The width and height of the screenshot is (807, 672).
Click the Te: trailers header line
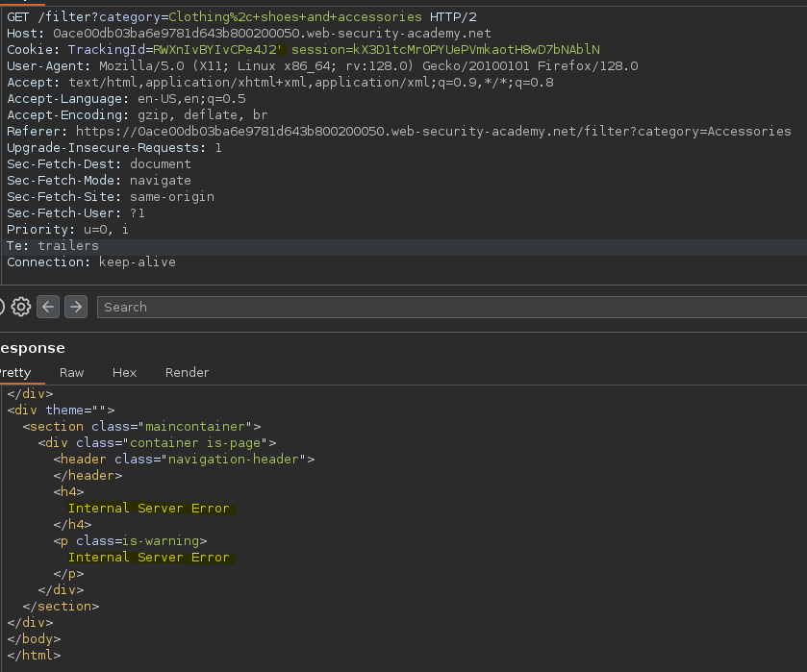tap(53, 246)
